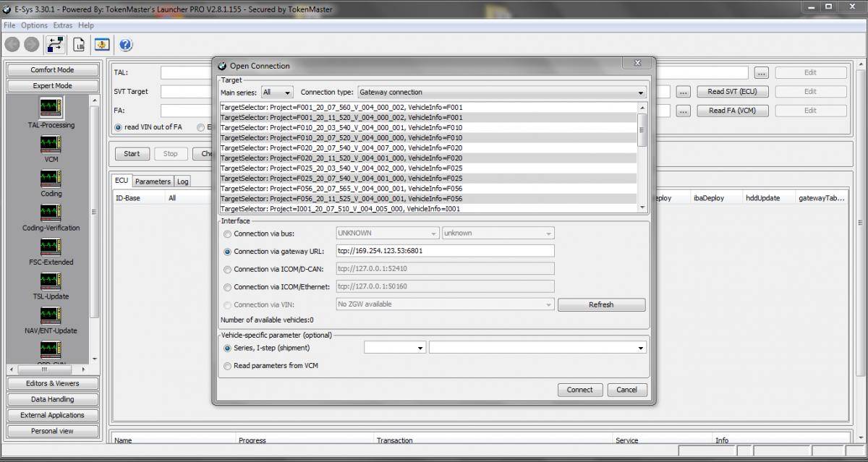Click the Cancel button
The width and height of the screenshot is (868, 462).
coord(627,390)
